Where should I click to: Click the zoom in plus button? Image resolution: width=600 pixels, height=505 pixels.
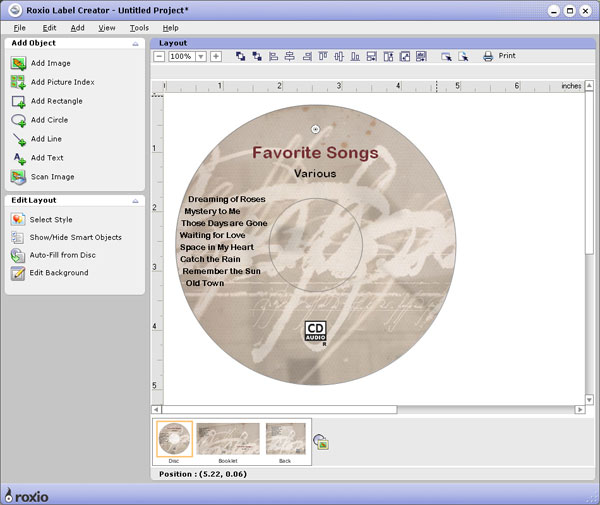coord(215,57)
